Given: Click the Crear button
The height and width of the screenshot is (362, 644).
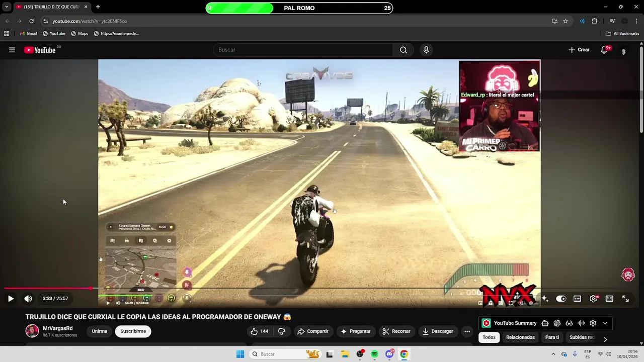Looking at the screenshot, I should 579,50.
